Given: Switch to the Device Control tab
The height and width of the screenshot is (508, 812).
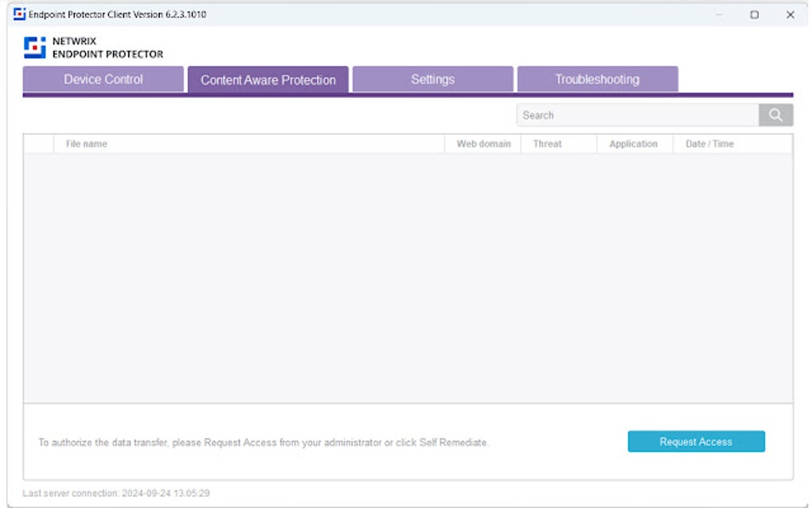Looking at the screenshot, I should (x=103, y=79).
